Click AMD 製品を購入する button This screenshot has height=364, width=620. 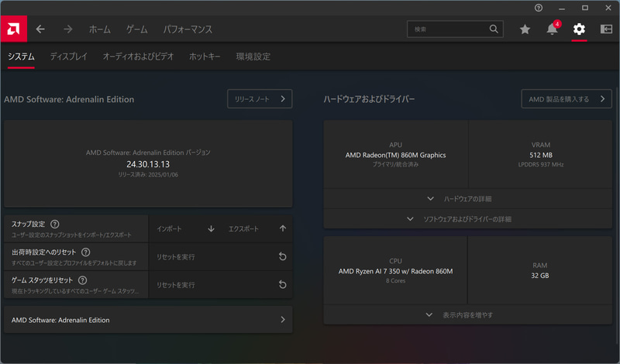567,99
